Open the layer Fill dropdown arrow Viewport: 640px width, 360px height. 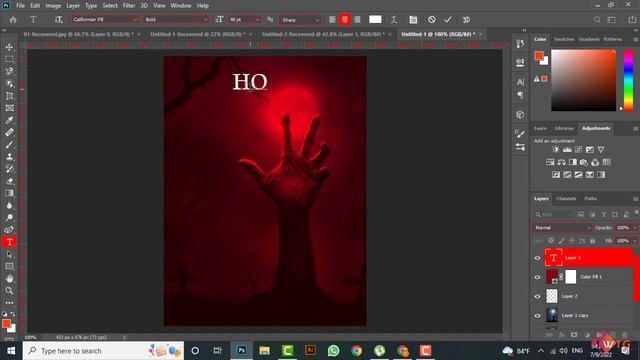[635, 241]
